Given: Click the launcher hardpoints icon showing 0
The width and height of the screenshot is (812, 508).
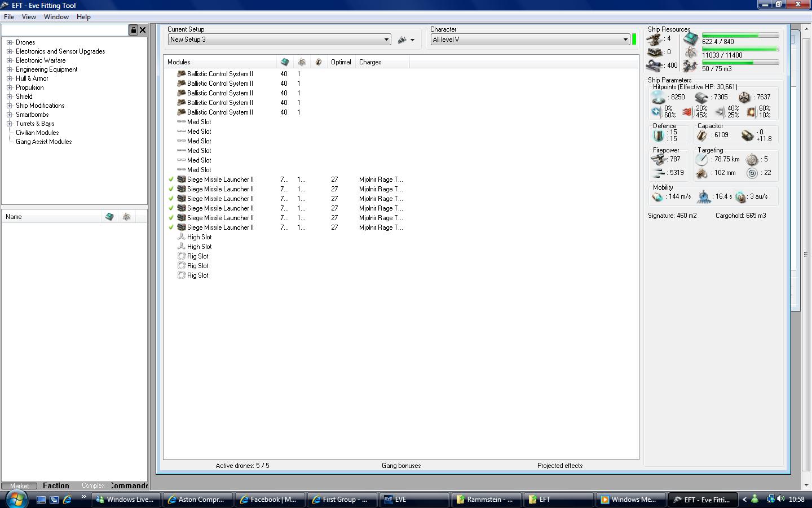Looking at the screenshot, I should point(655,52).
